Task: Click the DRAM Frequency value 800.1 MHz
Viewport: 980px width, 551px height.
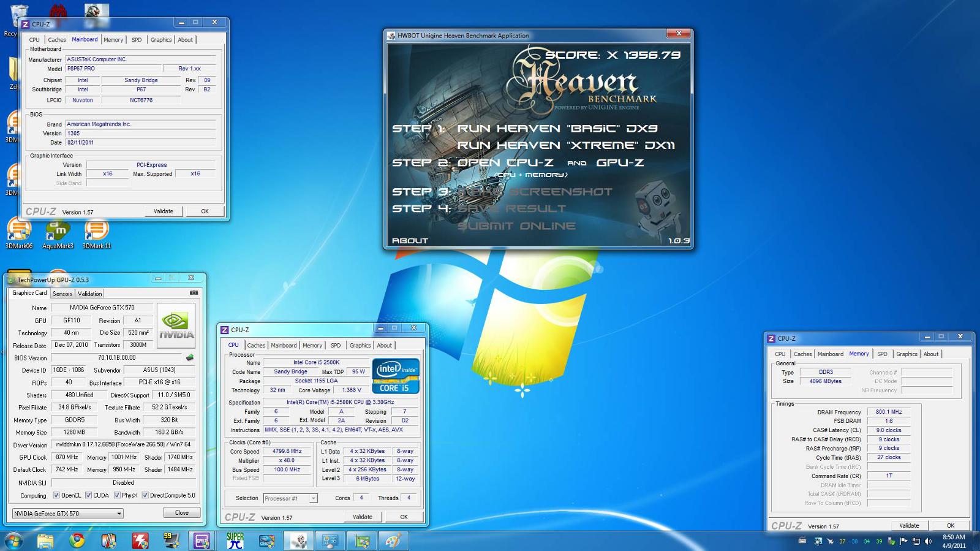Action: 888,412
